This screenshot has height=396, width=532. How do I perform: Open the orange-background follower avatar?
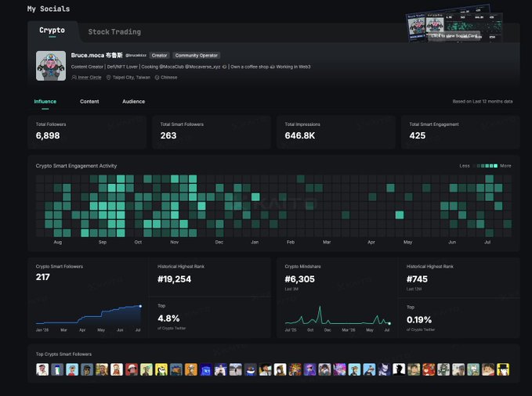(x=190, y=369)
